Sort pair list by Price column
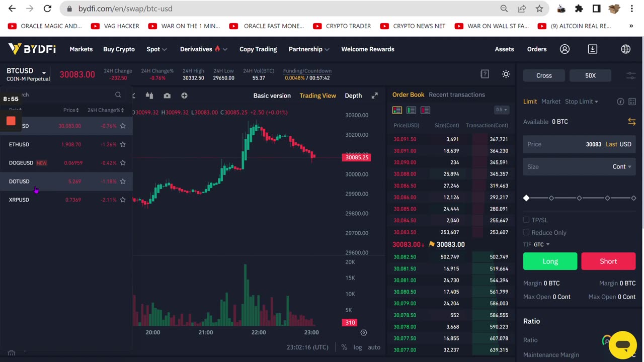 click(71, 110)
